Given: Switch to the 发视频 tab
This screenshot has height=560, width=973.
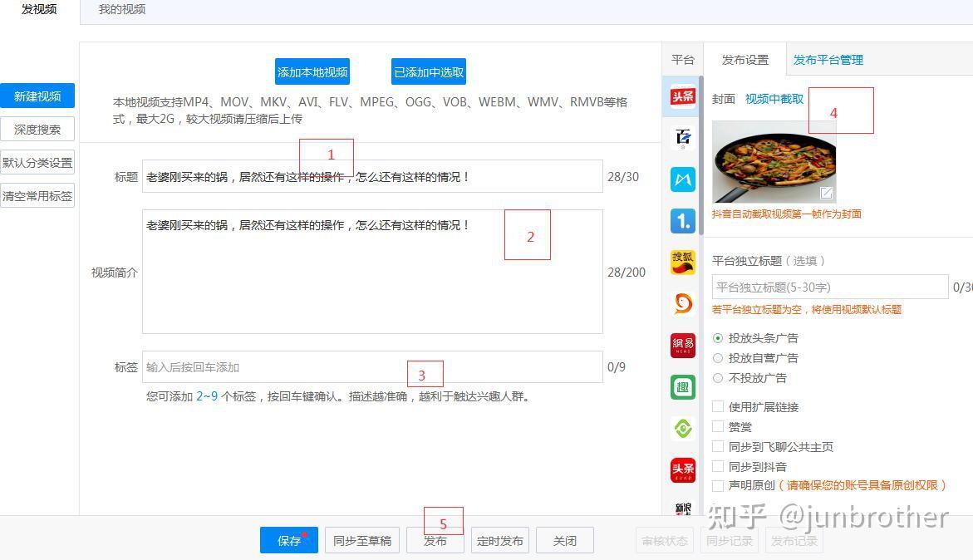Looking at the screenshot, I should [x=39, y=9].
